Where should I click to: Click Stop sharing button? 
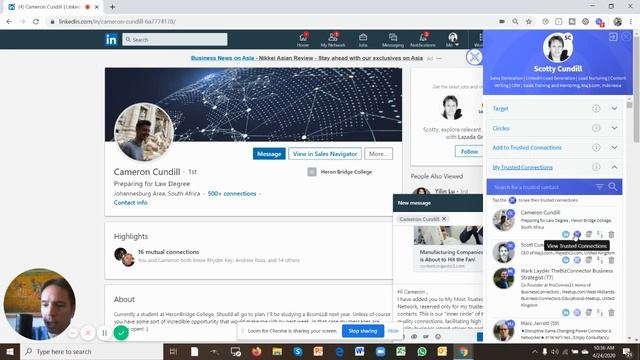click(363, 331)
